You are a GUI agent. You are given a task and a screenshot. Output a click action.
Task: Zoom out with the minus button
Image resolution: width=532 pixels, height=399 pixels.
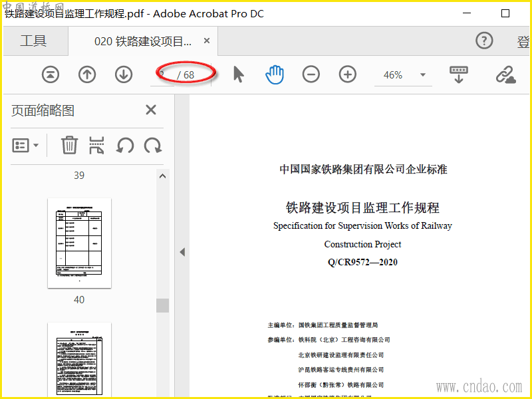pos(311,74)
